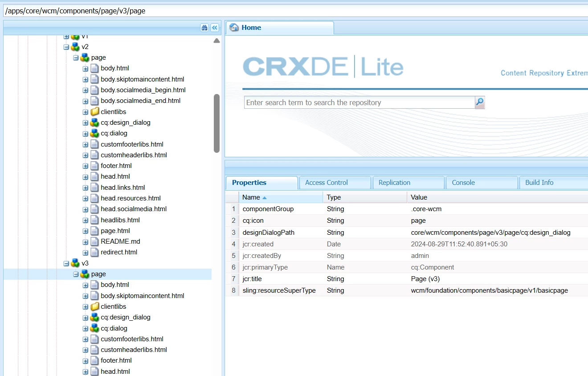Image resolution: width=588 pixels, height=376 pixels.
Task: Click the head.links.html file icon
Action: click(94, 188)
